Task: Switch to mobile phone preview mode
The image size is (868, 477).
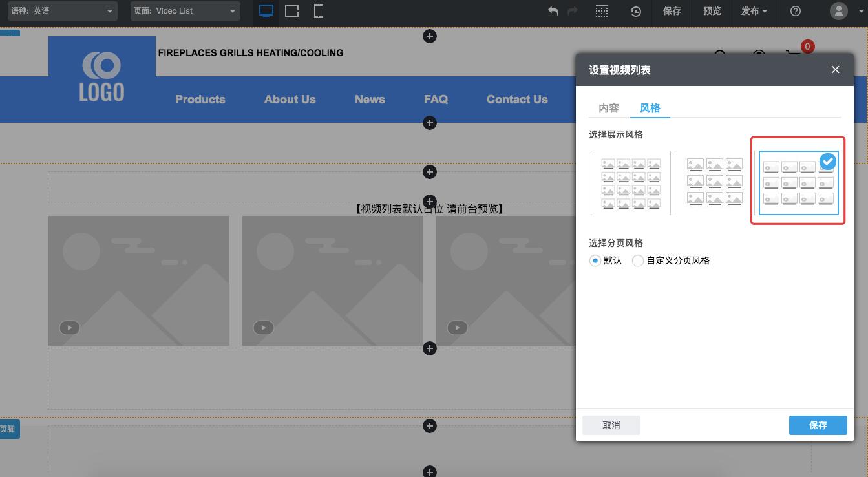Action: [318, 10]
